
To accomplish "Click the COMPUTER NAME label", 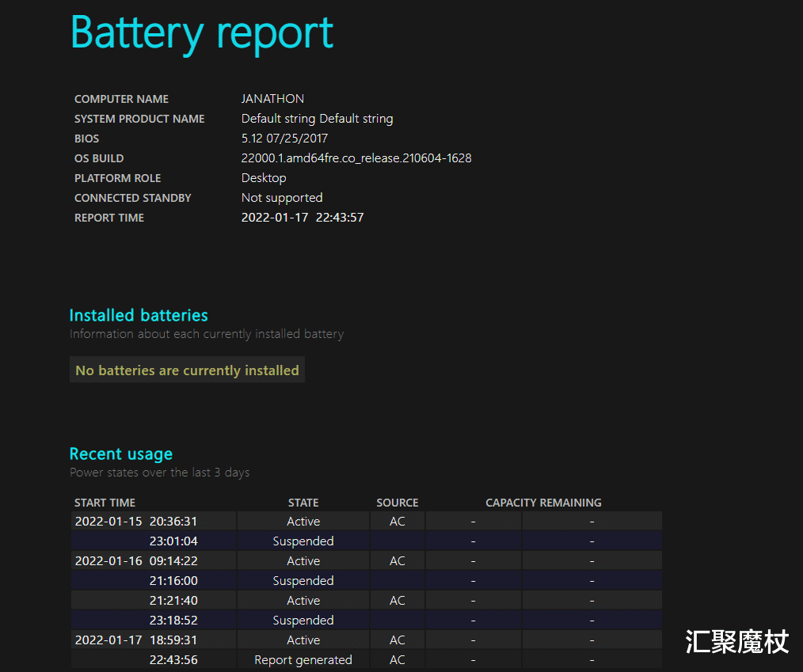I will (x=121, y=99).
